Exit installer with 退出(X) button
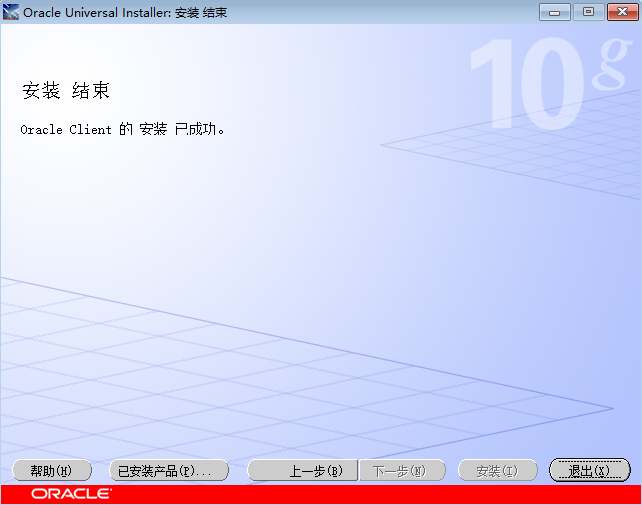 (x=590, y=470)
